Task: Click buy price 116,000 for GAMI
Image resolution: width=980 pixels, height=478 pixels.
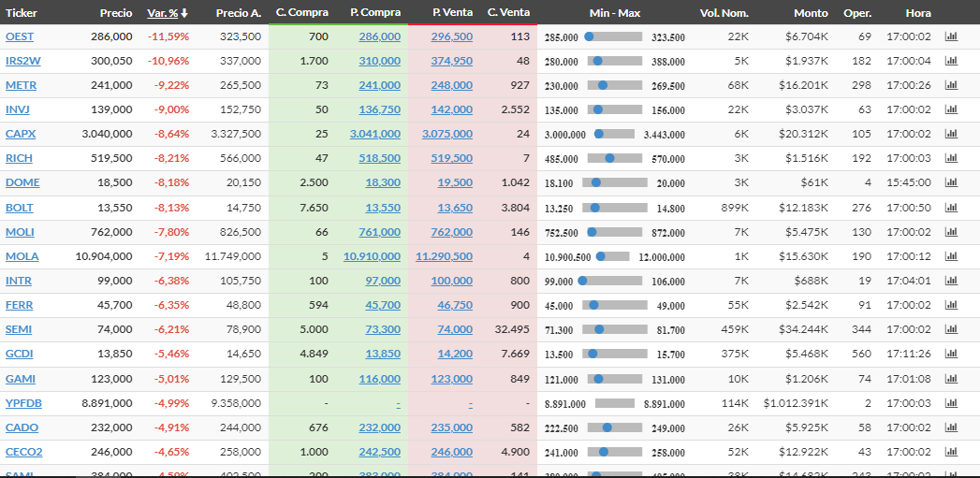Action: pos(380,379)
